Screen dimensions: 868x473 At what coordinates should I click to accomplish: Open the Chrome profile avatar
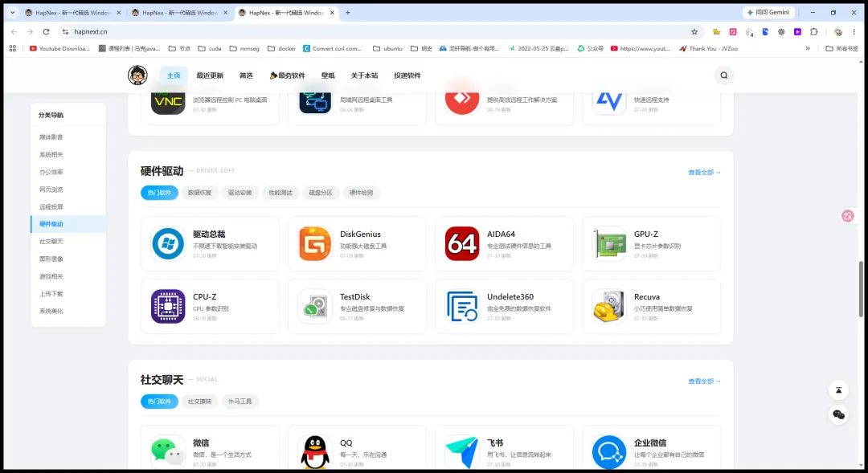(x=838, y=31)
